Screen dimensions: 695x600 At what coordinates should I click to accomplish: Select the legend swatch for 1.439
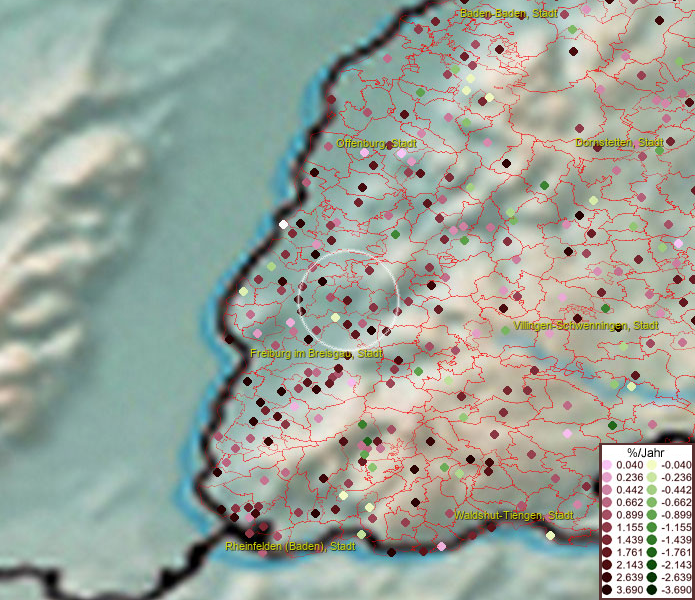coord(607,540)
